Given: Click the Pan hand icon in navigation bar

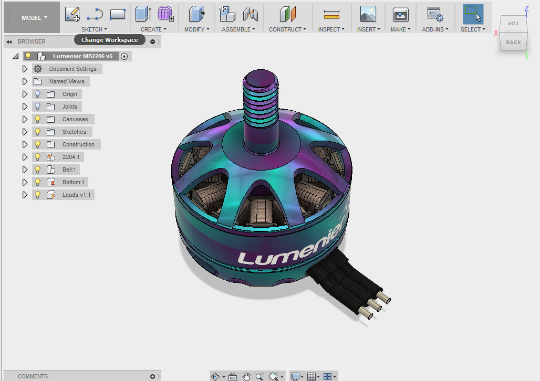Looking at the screenshot, I should point(246,377).
